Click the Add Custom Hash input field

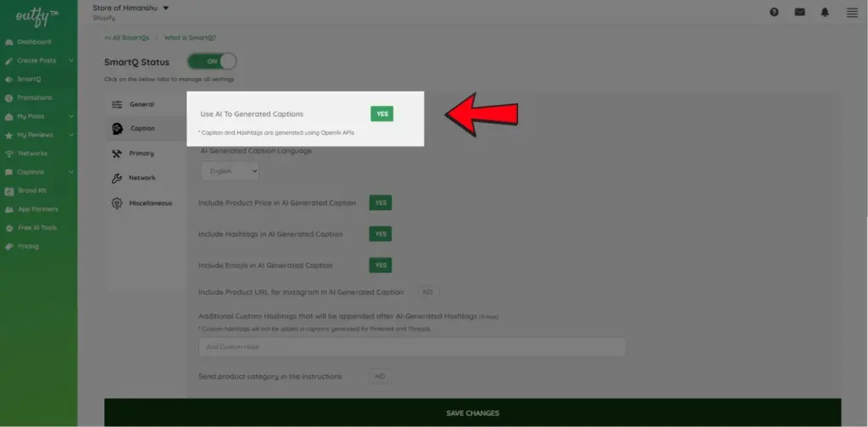(x=412, y=347)
